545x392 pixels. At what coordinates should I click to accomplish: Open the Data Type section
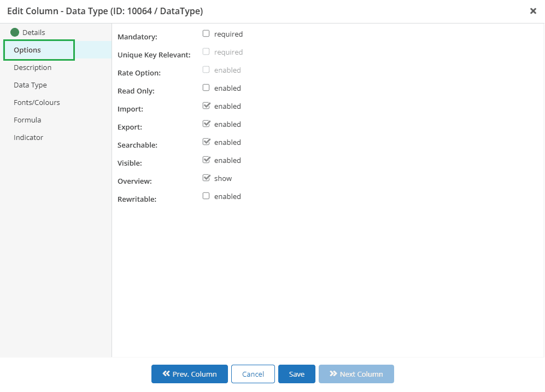click(x=30, y=85)
